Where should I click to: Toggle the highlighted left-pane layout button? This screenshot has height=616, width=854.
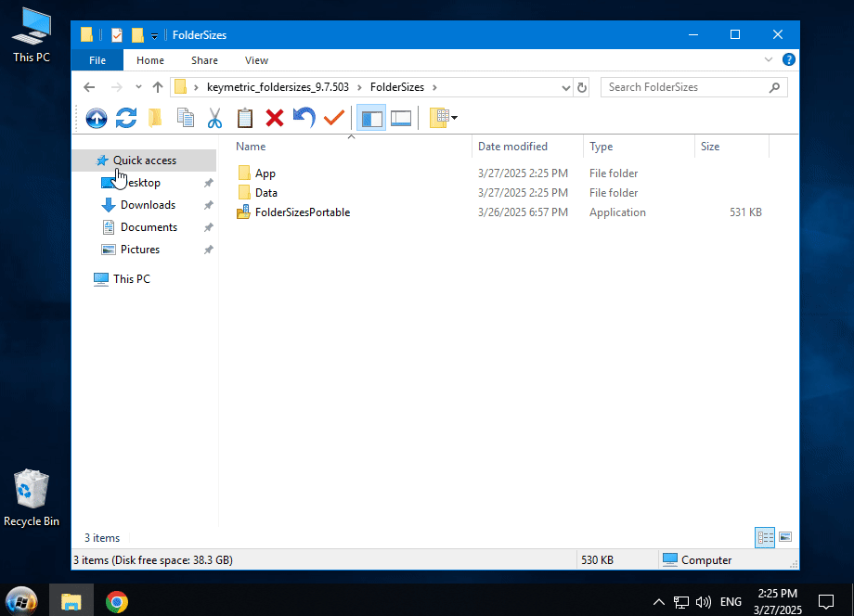point(371,118)
